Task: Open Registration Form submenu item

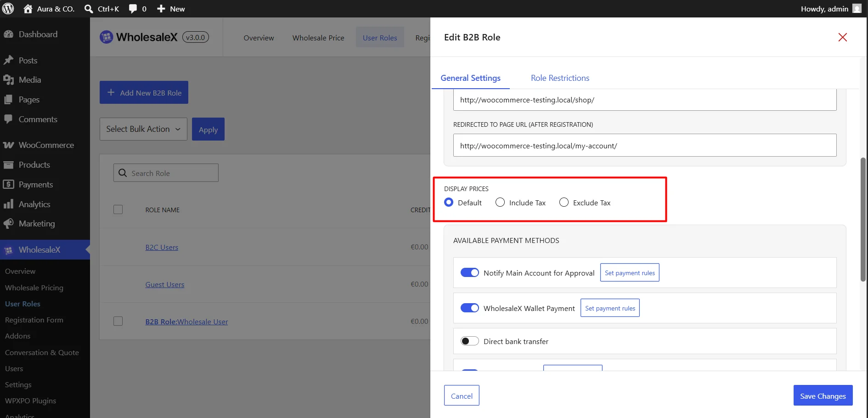Action: pos(34,320)
